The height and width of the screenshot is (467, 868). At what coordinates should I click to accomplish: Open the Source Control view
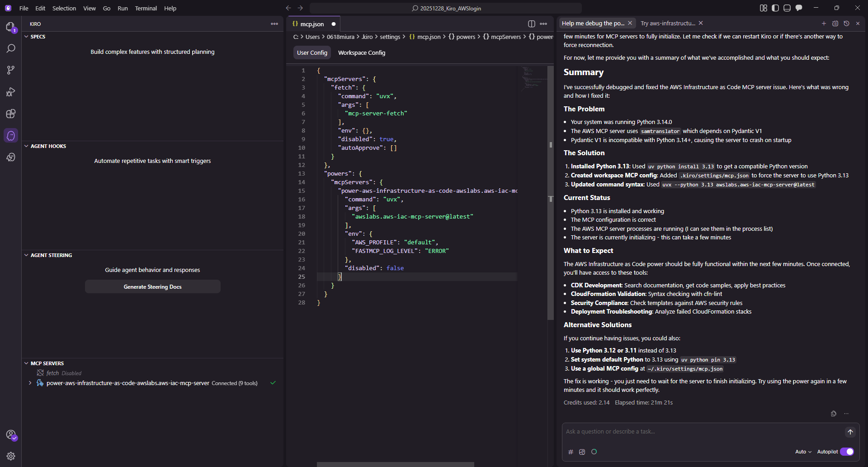(x=11, y=70)
